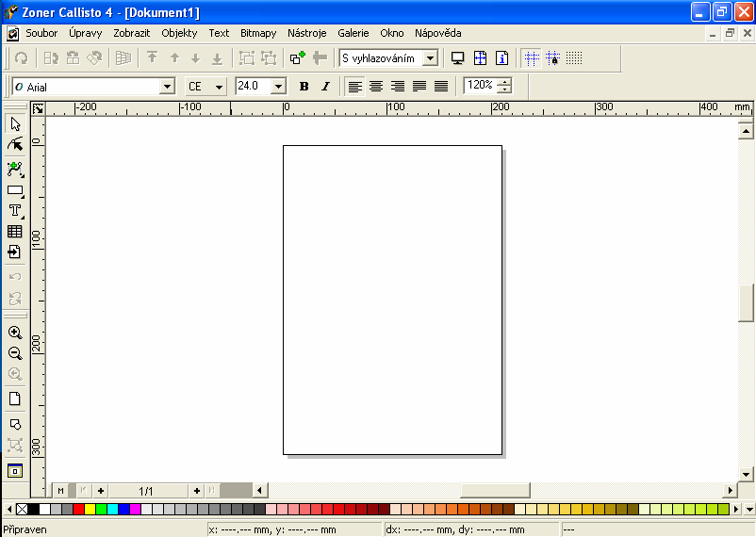Click the previous zoom magnifier
Viewport: 756px width, 537px height.
[15, 374]
